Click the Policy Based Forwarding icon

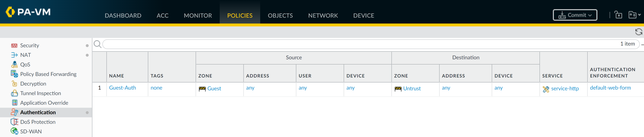14,74
